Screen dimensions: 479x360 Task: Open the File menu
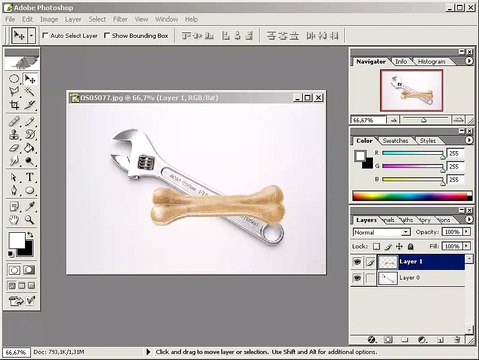[10, 19]
